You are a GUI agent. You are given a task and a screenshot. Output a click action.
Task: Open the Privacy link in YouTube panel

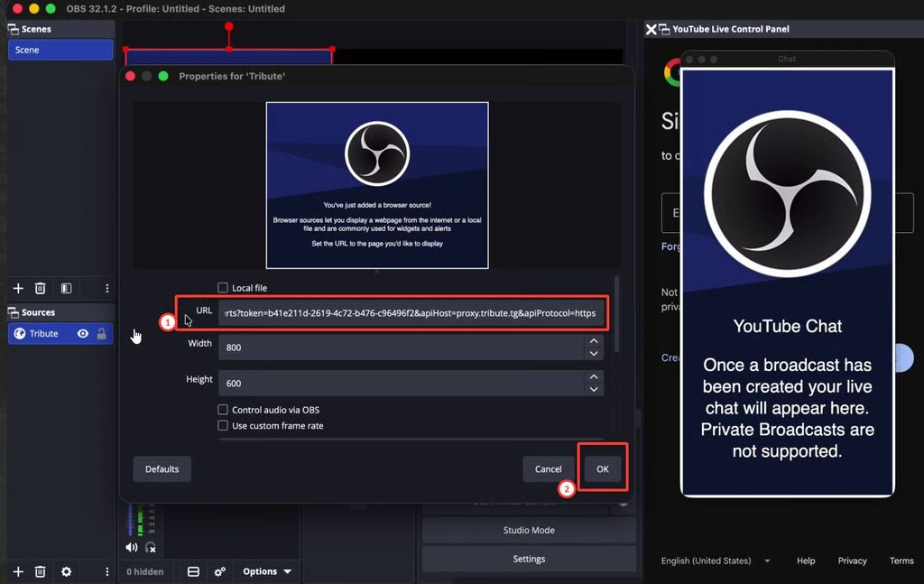852,561
